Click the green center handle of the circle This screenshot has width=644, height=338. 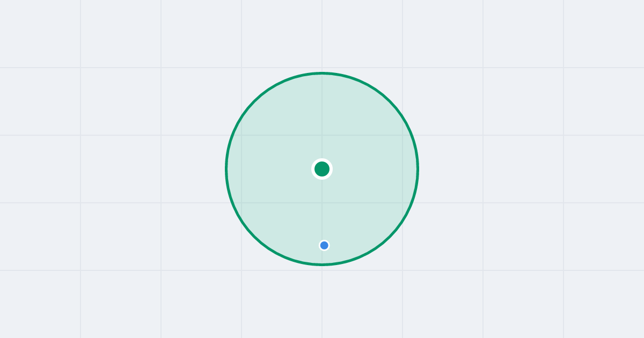click(x=322, y=169)
